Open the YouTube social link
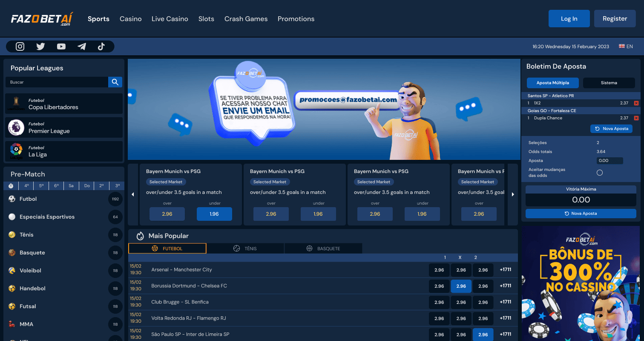This screenshot has height=341, width=644. [x=61, y=46]
